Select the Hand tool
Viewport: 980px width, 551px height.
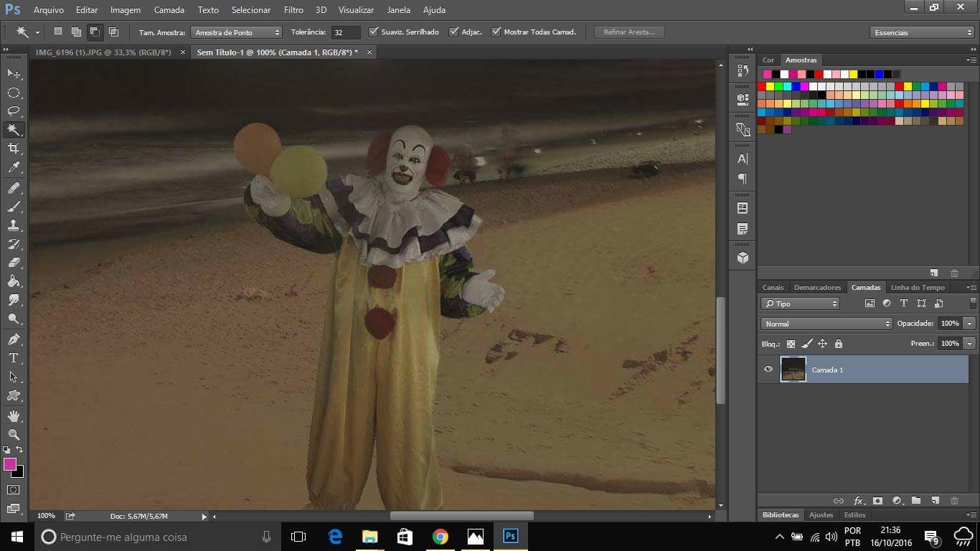pos(14,416)
